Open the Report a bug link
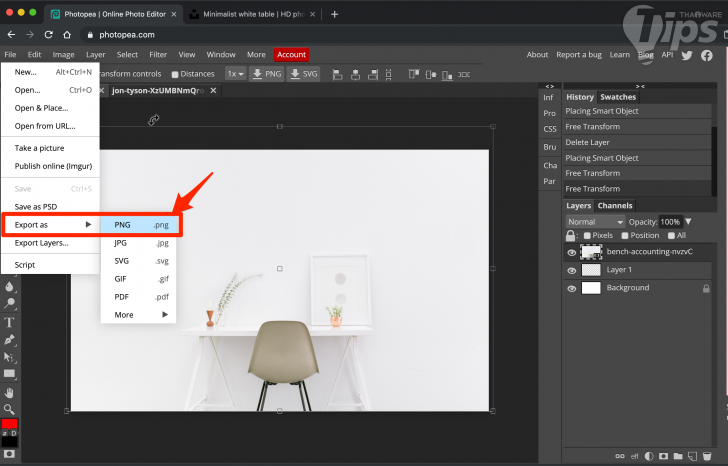728x466 pixels. [x=578, y=55]
